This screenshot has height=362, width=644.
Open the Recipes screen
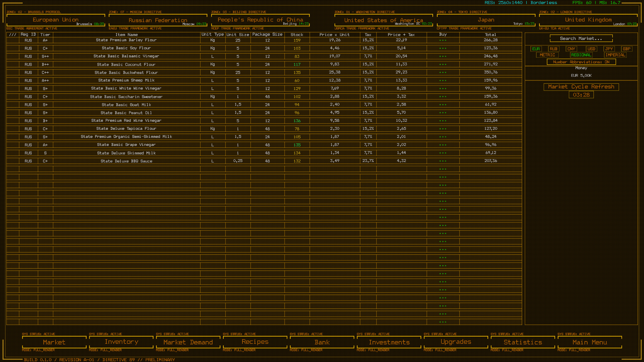coord(255,342)
